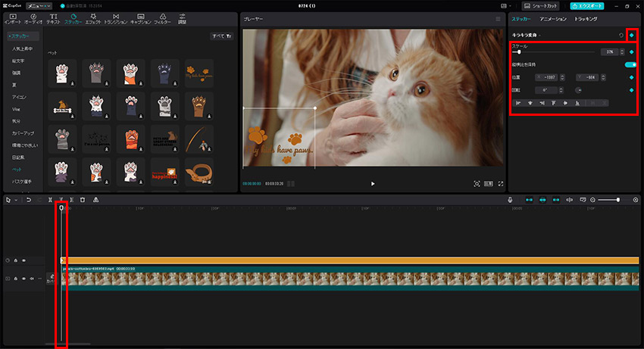Click the scale keyframe diamond icon
644x349 pixels.
pyautogui.click(x=631, y=51)
